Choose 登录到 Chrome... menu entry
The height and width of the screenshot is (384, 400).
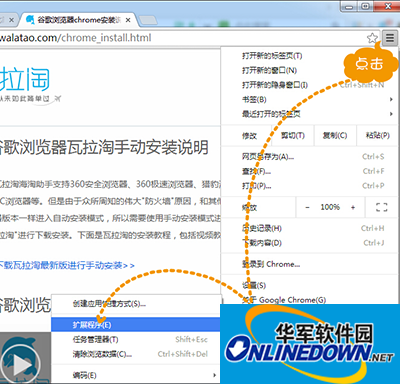coord(309,264)
